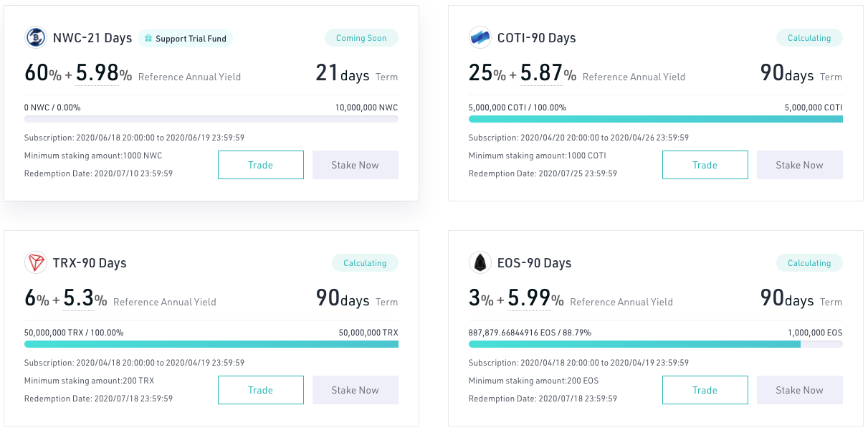Click 'Minimum staking amount:200 EOS'

(x=534, y=381)
